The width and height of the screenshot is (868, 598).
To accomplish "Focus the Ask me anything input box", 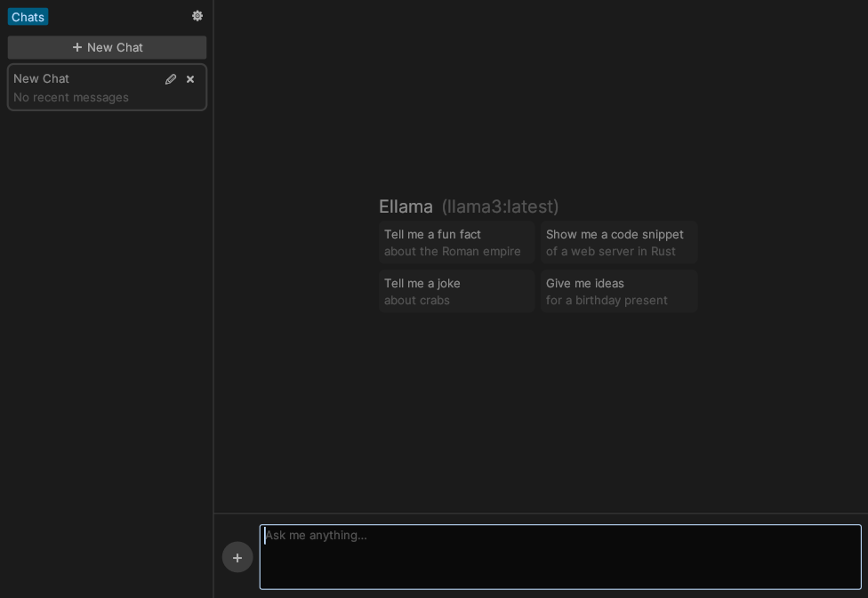I will tap(560, 557).
